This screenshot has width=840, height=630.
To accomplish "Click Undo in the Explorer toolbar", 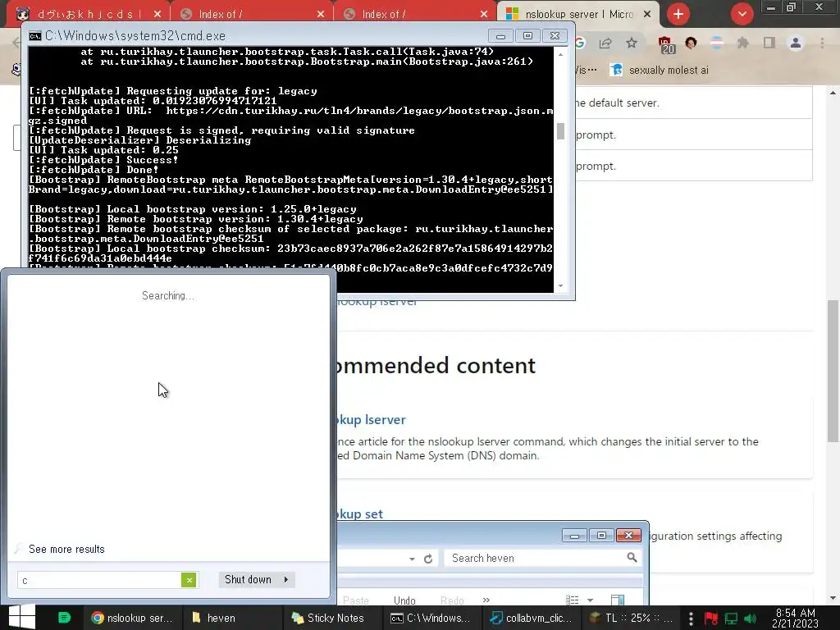I will 404,600.
